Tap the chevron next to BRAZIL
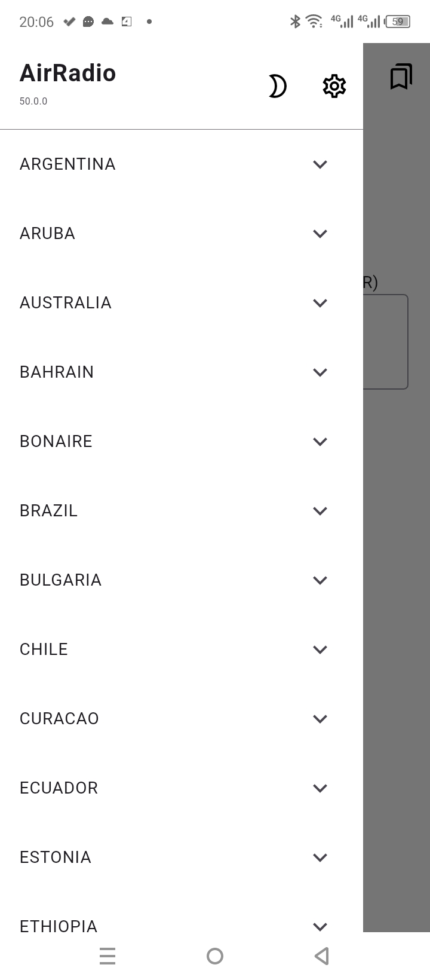Viewport: 430px width, 980px height. point(320,511)
